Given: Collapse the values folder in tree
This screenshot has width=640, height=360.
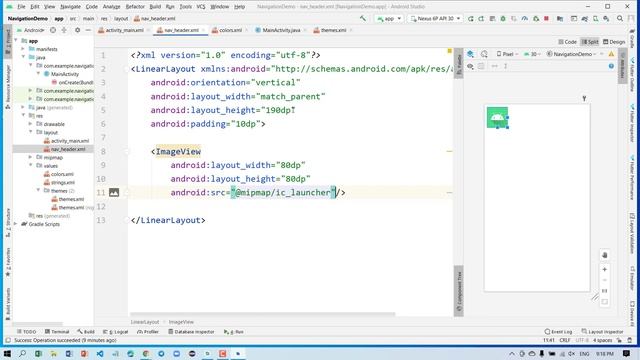Looking at the screenshot, I should [x=31, y=166].
